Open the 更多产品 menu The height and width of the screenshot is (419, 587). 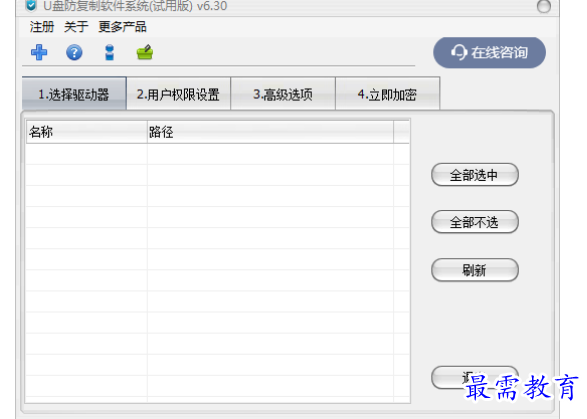[122, 27]
